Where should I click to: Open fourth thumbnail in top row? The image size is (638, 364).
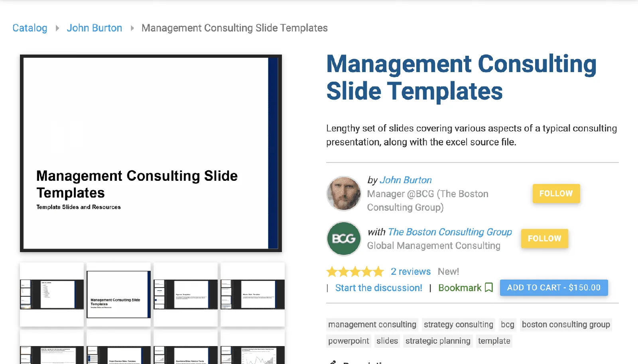click(253, 294)
